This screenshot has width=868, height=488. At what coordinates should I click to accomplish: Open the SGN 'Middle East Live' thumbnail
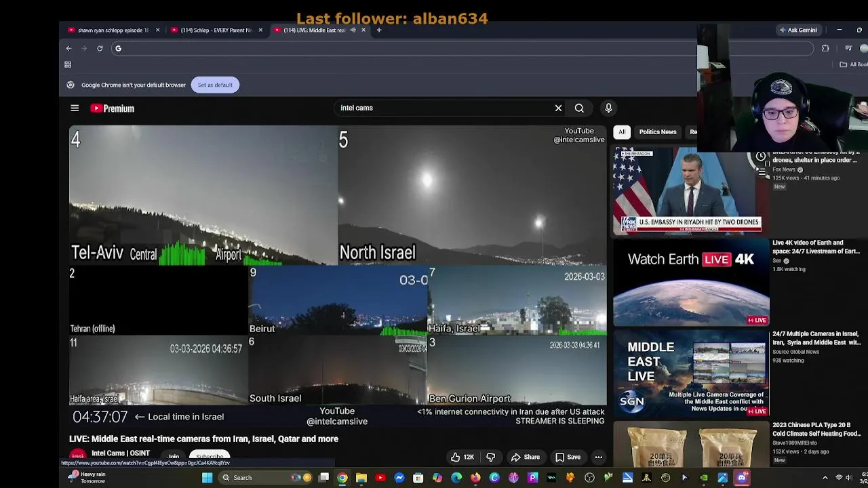pos(691,374)
